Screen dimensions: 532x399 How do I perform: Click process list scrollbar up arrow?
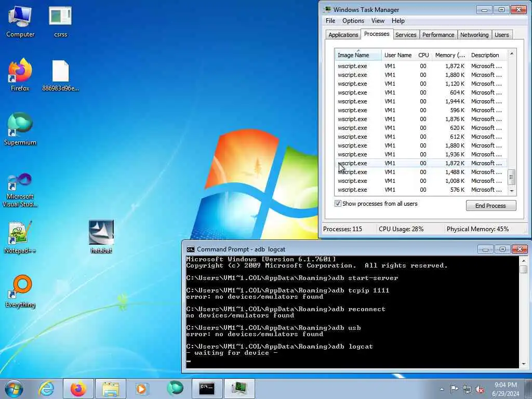pyautogui.click(x=512, y=54)
